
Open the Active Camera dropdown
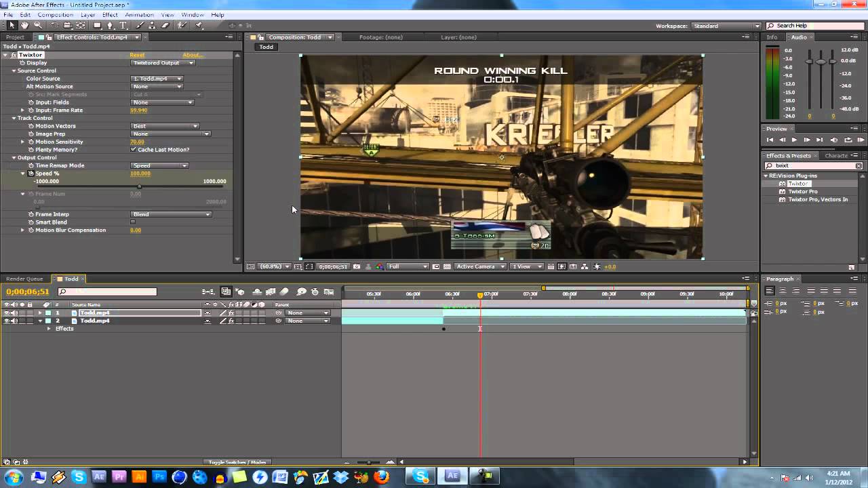(x=481, y=266)
